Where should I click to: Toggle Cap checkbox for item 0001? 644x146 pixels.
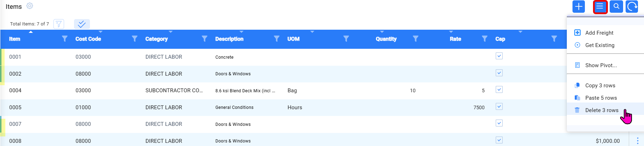499,56
